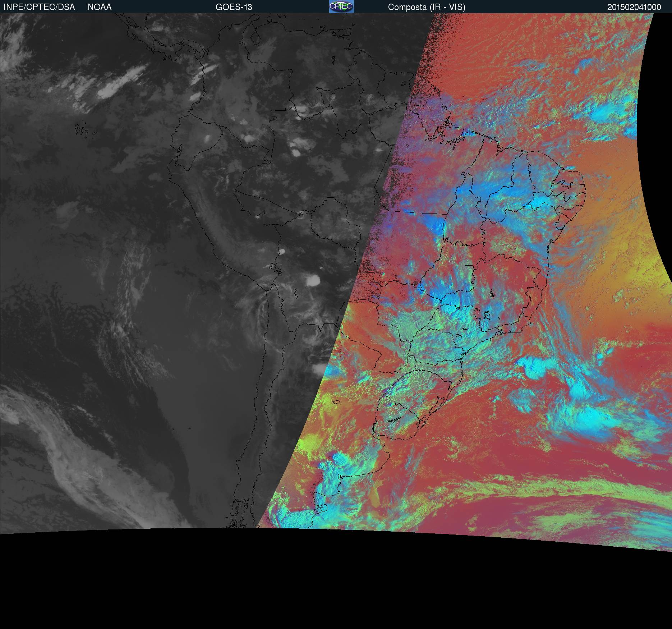Click the Composta (IR - VIS) title
The image size is (672, 629).
[x=427, y=7]
